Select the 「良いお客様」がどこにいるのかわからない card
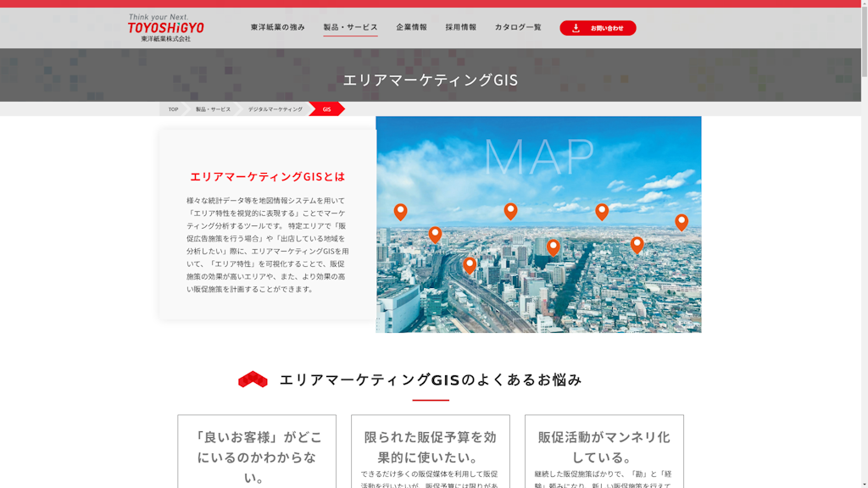Screen dimensions: 868x488 (257, 451)
